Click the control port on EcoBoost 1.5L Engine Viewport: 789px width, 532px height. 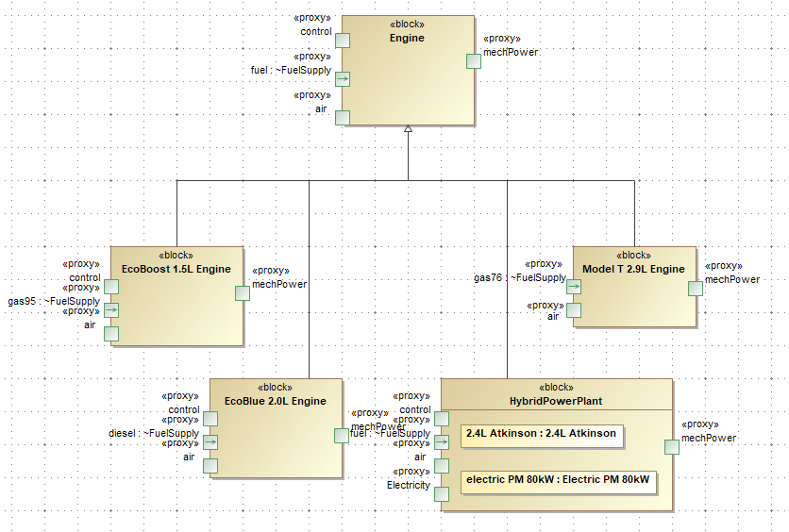pos(111,287)
